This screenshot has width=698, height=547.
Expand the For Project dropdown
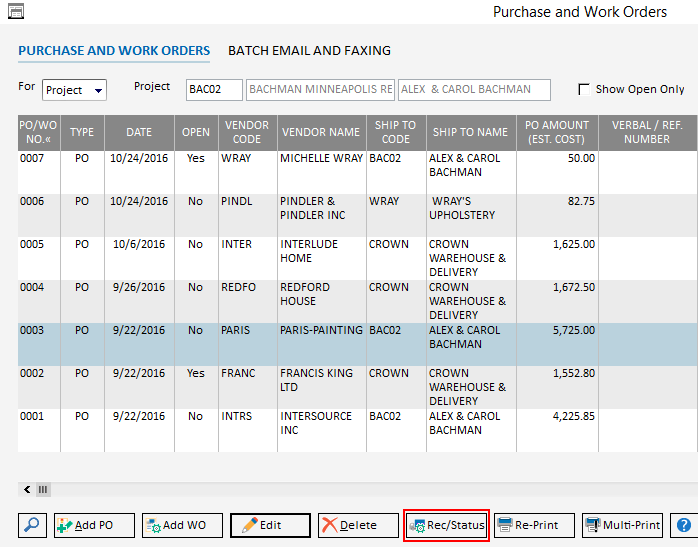pyautogui.click(x=98, y=90)
